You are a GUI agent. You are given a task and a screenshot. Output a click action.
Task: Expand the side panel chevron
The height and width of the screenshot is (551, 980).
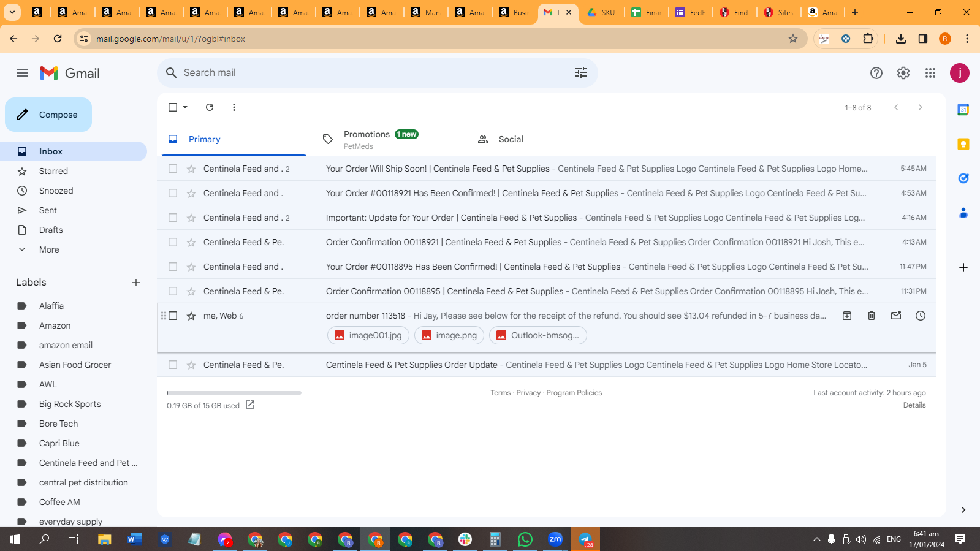pyautogui.click(x=963, y=510)
